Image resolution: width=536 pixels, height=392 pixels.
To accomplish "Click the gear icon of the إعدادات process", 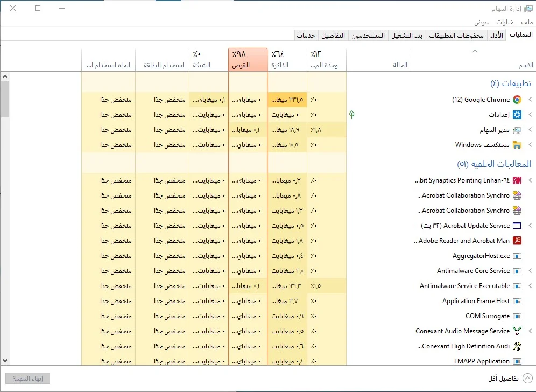I will pos(517,115).
